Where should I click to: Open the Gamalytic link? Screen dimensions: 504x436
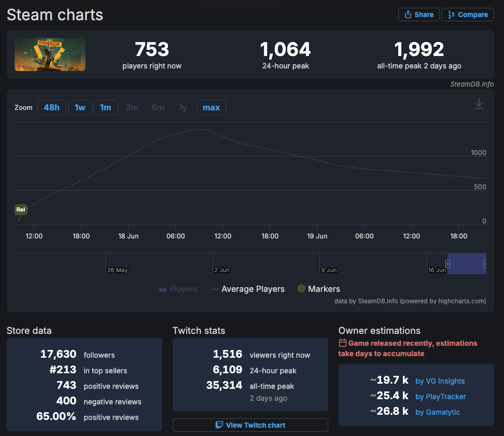click(x=438, y=412)
